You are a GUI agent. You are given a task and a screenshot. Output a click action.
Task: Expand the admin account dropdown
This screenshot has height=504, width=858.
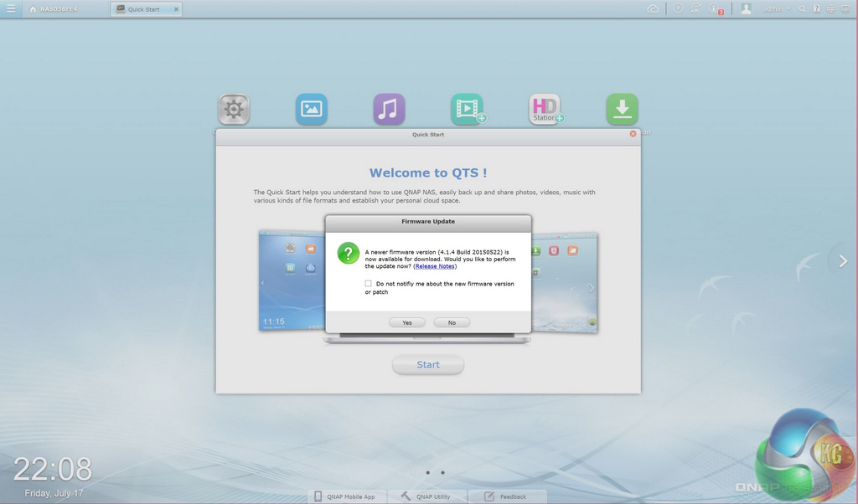pos(777,9)
